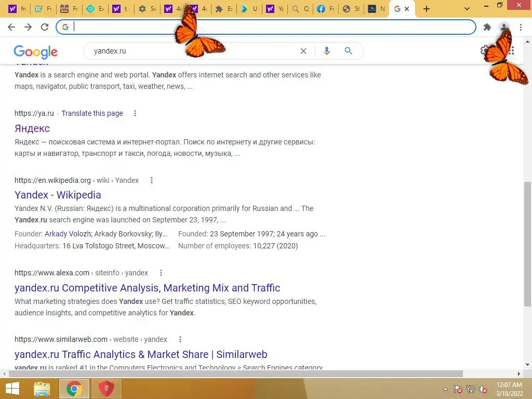
Task: Switch to the Yahoo 'Ya' tab
Action: point(275,9)
